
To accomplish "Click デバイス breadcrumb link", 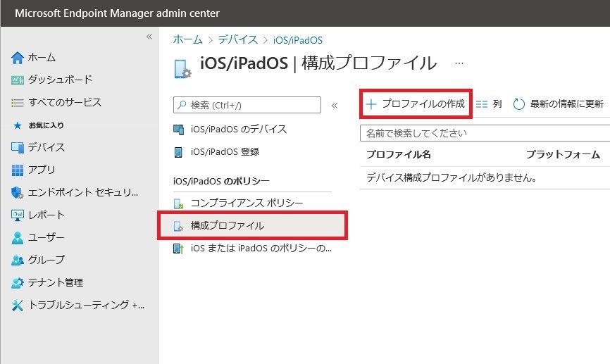I will pyautogui.click(x=237, y=40).
